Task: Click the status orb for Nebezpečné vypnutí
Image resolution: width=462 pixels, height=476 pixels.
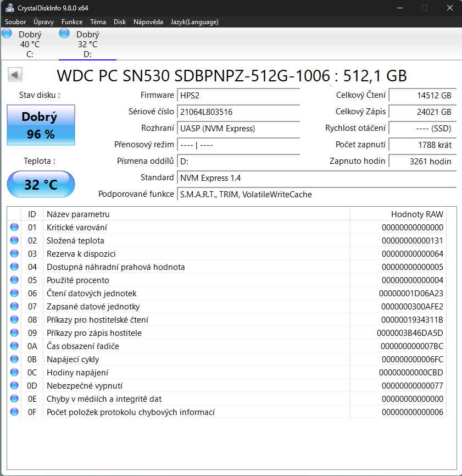Action: coord(14,385)
